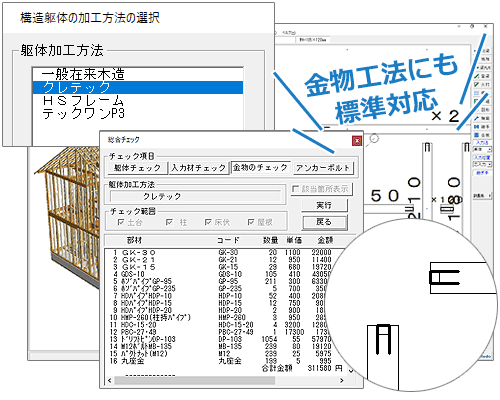Image resolution: width=500 pixels, height=400 pixels.
Task: Select the green checkmark tool in right toolbar
Action: [482, 84]
